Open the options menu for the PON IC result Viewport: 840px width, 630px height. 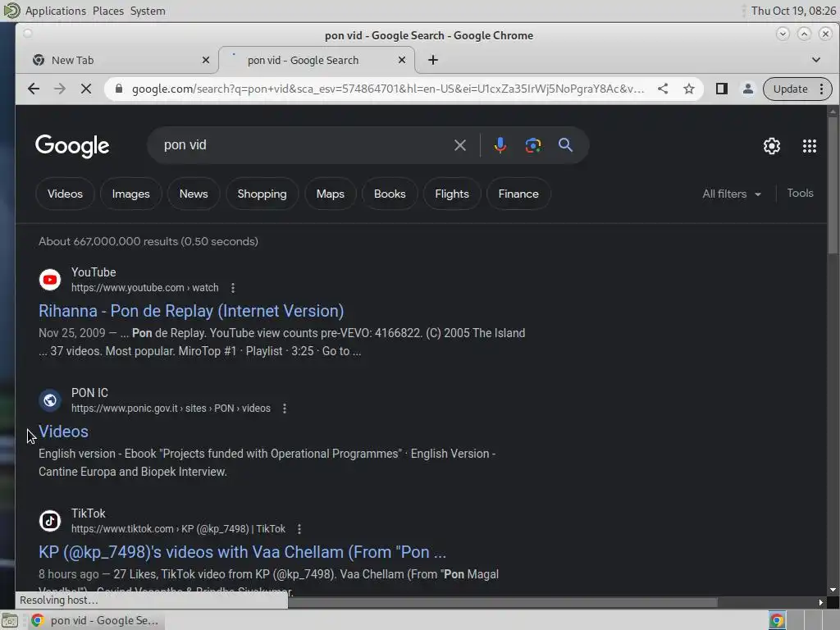[285, 409]
